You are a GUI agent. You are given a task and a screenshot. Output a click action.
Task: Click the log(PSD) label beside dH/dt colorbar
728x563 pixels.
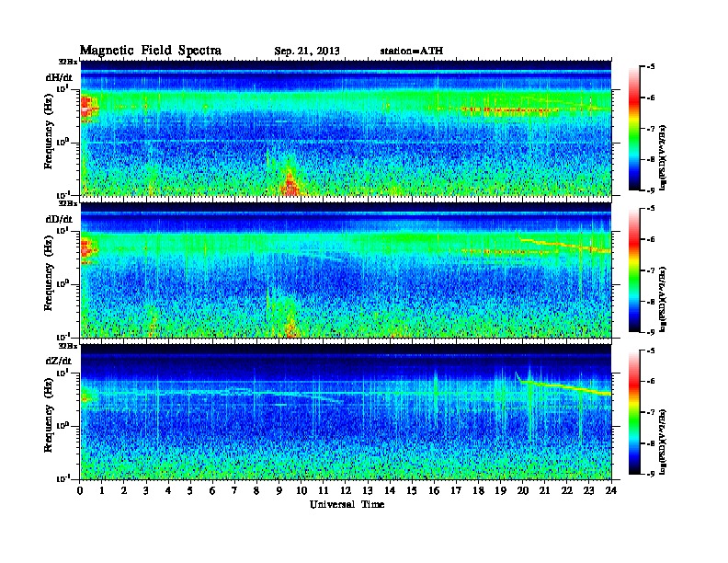coord(663,158)
